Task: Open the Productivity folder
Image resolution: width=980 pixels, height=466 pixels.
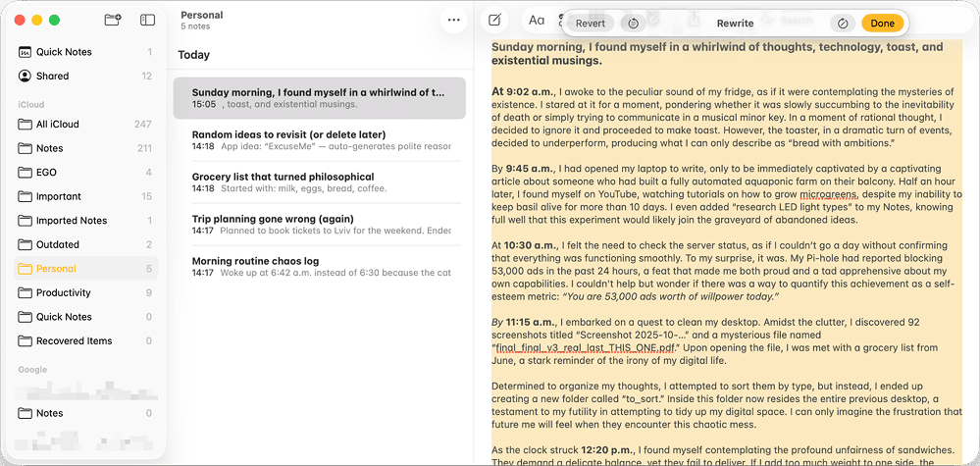Action: click(63, 292)
